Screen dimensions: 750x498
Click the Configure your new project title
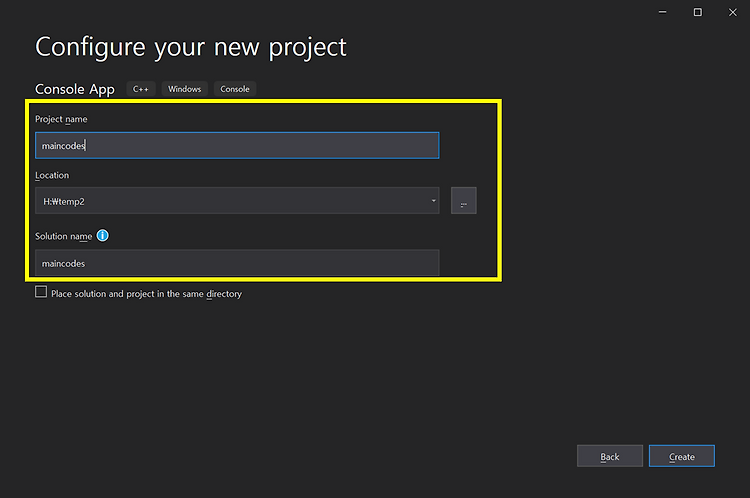pos(191,47)
